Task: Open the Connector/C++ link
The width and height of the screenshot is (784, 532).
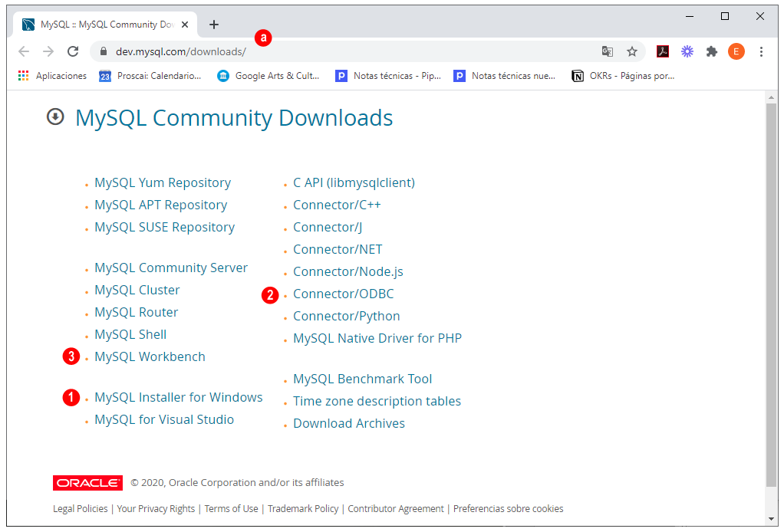Action: [x=337, y=205]
